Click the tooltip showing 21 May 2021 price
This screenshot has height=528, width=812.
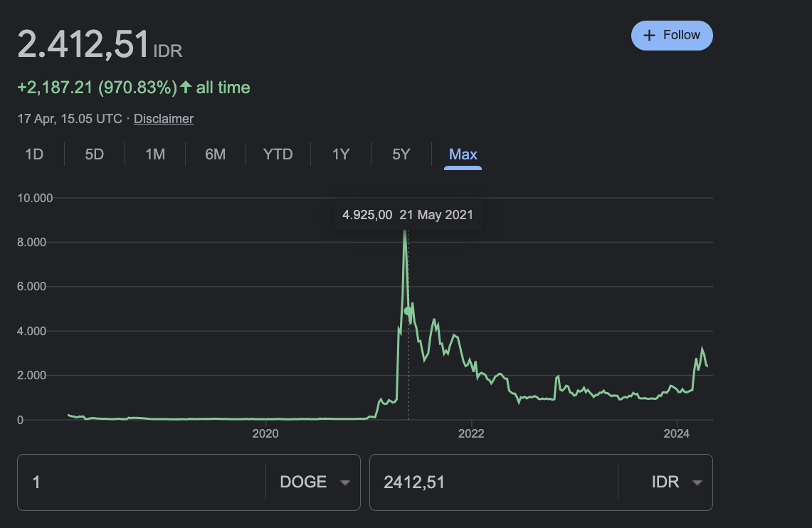408,214
